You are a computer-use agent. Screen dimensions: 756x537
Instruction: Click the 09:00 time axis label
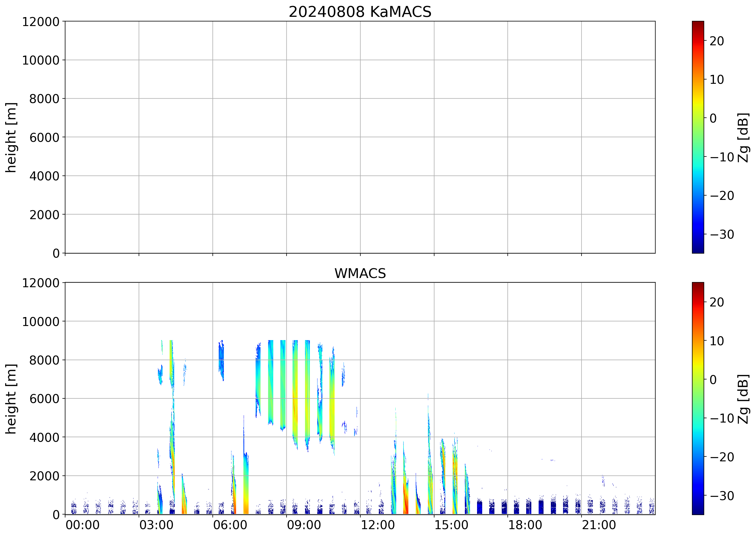[x=304, y=525]
